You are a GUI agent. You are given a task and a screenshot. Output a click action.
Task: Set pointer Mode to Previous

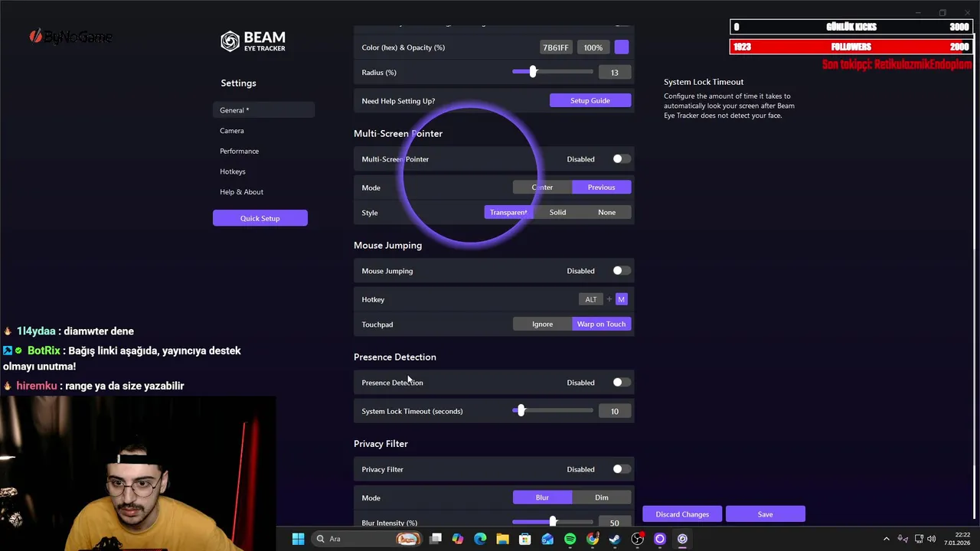point(601,187)
